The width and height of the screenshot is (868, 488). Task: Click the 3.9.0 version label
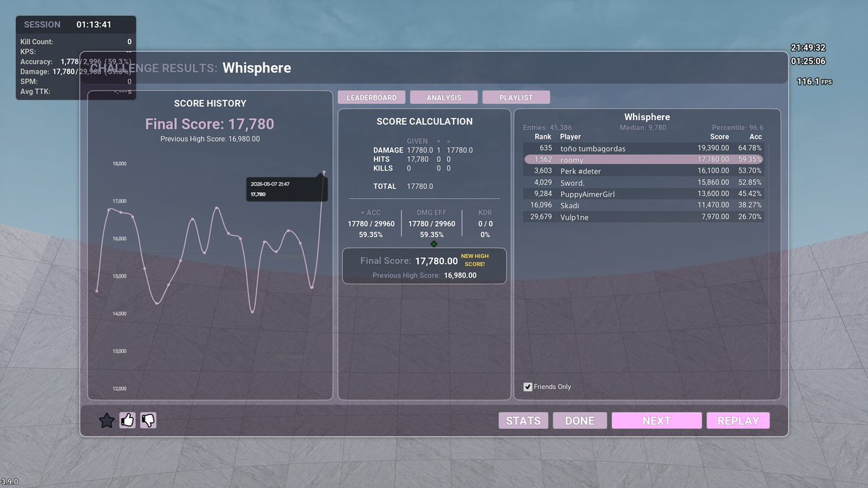(10, 481)
